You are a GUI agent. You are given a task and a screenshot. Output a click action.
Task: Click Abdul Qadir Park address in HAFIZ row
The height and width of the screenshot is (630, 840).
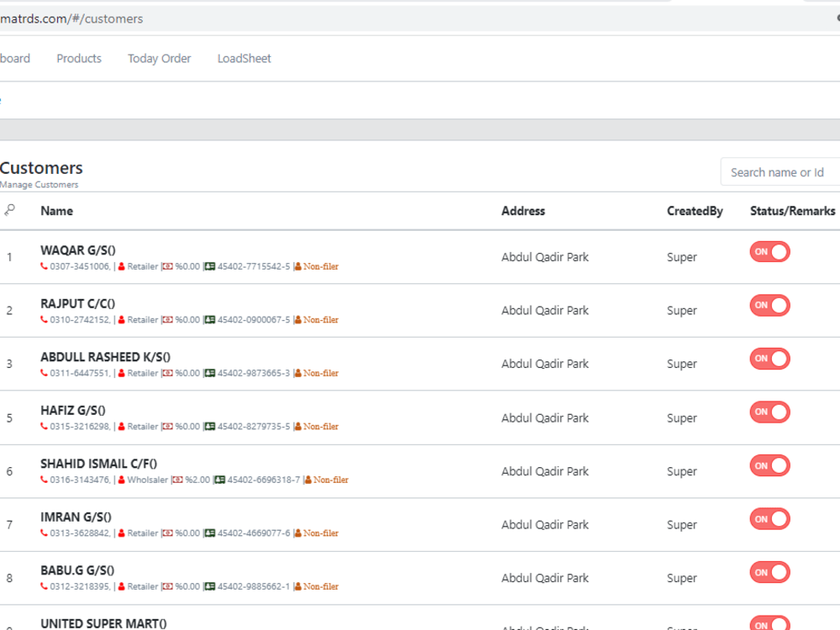(x=545, y=417)
